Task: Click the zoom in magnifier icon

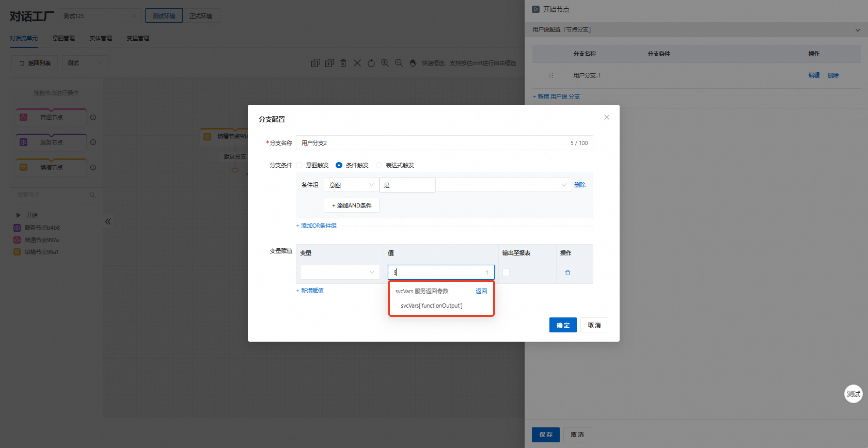Action: (x=385, y=63)
